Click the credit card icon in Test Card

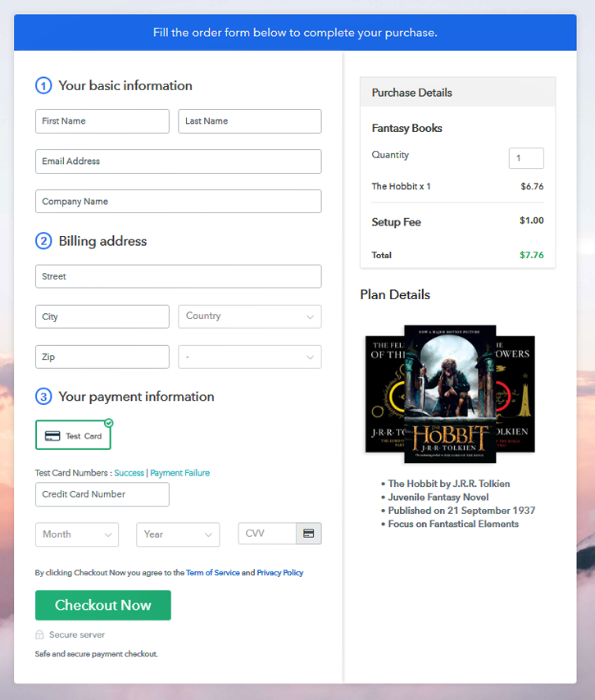(52, 436)
